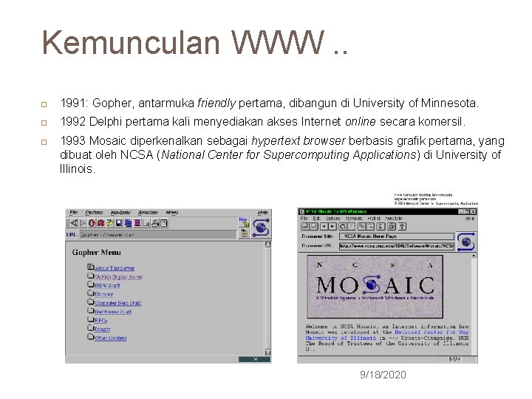This screenshot has height=399, width=532.
Task: Click the scroll-up arrow in the Gopher browser
Action: point(267,245)
